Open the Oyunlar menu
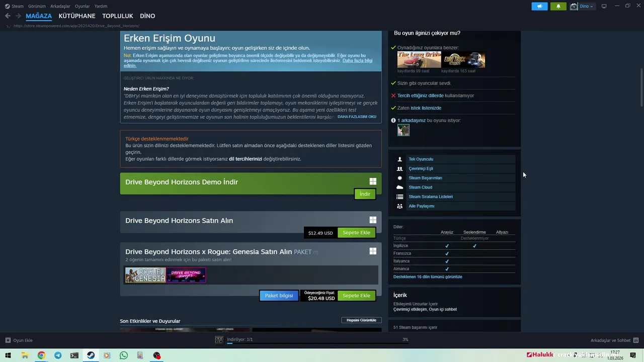The width and height of the screenshot is (644, 362). (82, 6)
